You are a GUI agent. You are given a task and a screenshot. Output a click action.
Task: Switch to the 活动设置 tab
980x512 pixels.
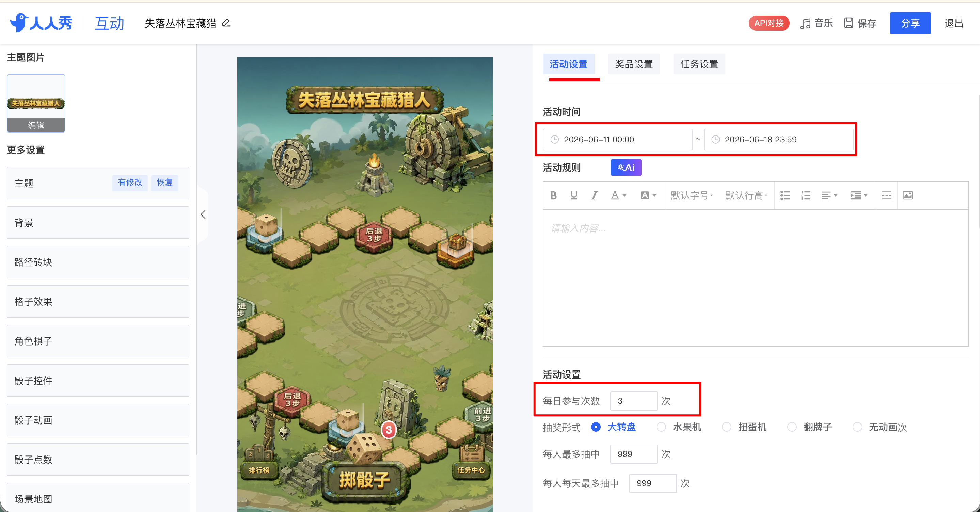(x=568, y=64)
